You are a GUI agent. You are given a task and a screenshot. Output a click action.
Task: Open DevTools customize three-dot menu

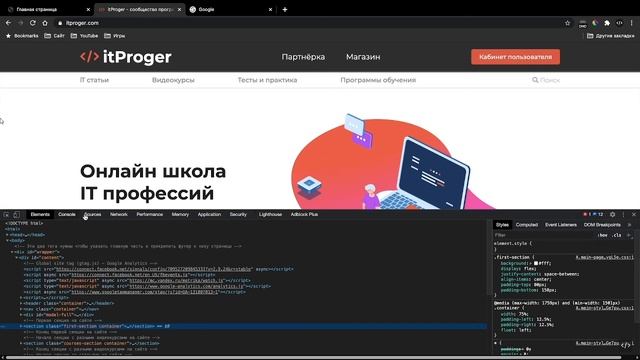[623, 214]
